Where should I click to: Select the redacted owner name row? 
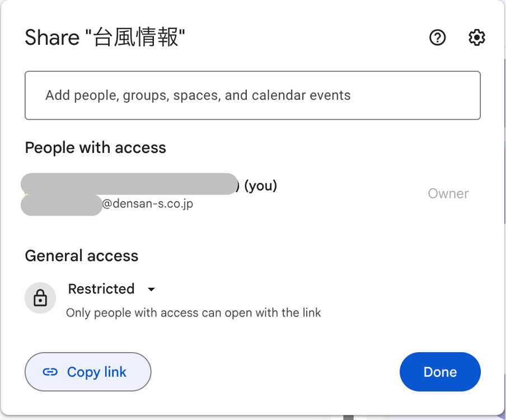point(129,184)
